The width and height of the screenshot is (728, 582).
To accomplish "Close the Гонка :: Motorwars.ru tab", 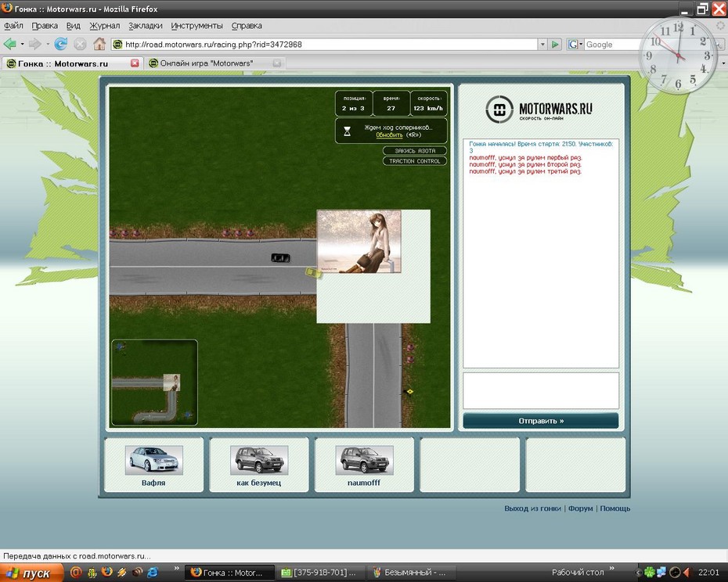I will coord(135,63).
